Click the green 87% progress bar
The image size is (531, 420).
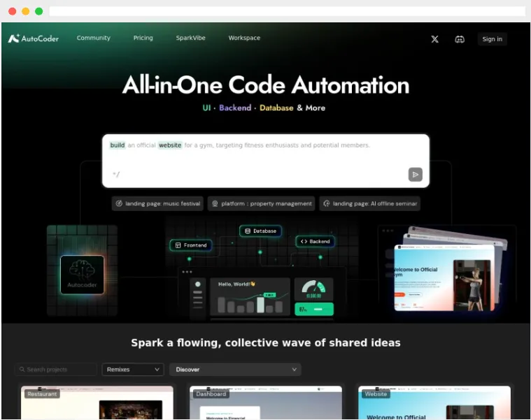[314, 310]
